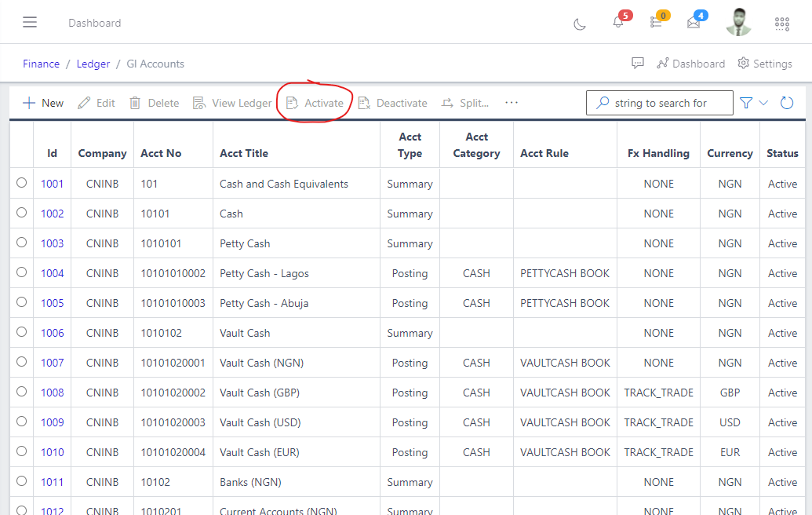Refresh the accounts table
Screen dimensions: 812x515
click(x=787, y=102)
